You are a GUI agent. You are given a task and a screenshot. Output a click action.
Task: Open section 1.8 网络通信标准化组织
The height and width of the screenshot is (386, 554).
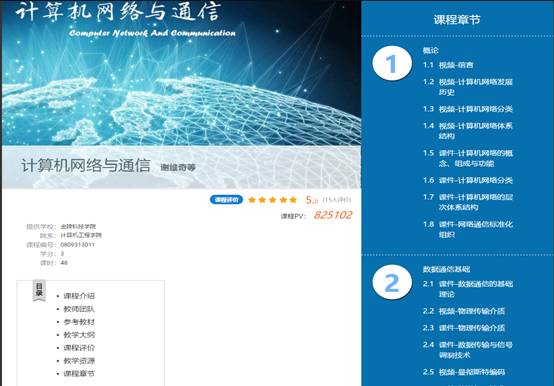(468, 229)
